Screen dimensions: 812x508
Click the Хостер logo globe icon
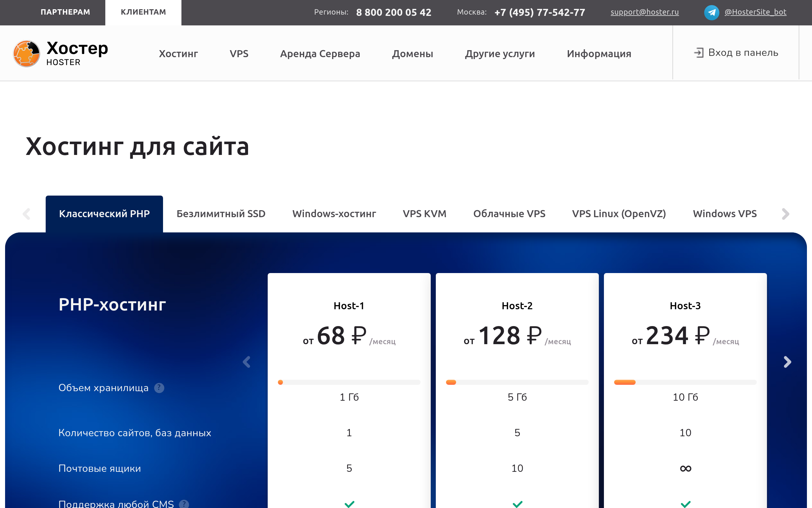(x=27, y=53)
